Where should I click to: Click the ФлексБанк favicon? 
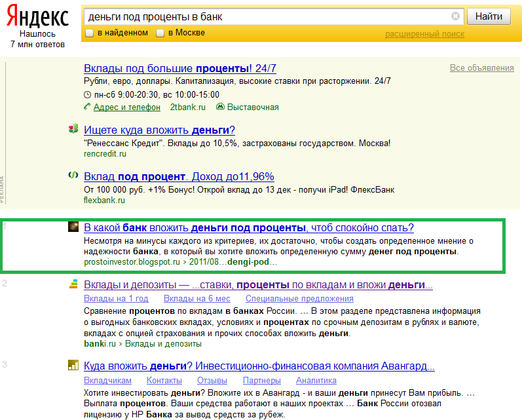[73, 175]
